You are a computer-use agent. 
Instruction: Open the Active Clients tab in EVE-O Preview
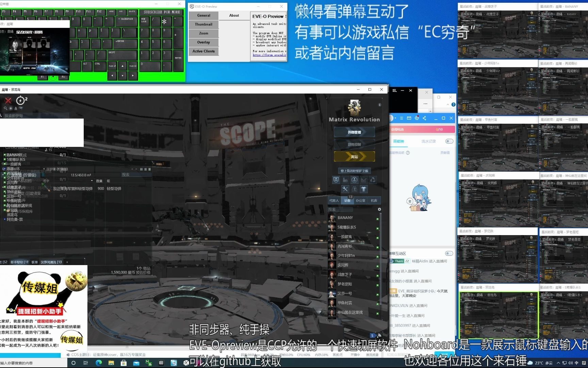203,51
